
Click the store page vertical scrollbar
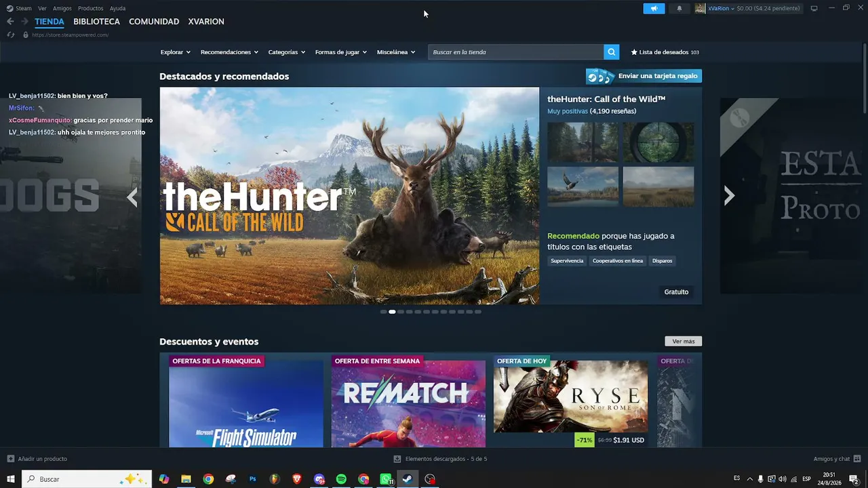(864, 78)
